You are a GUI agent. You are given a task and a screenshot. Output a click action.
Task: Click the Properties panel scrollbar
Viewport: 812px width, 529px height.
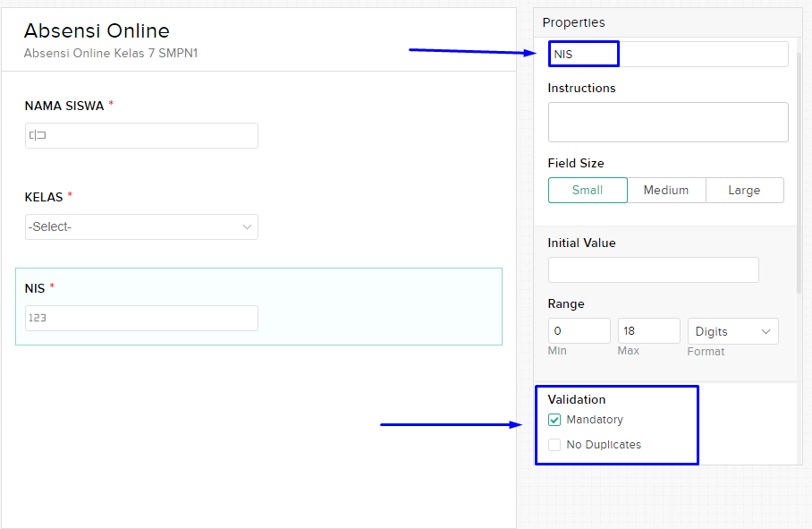click(x=799, y=173)
